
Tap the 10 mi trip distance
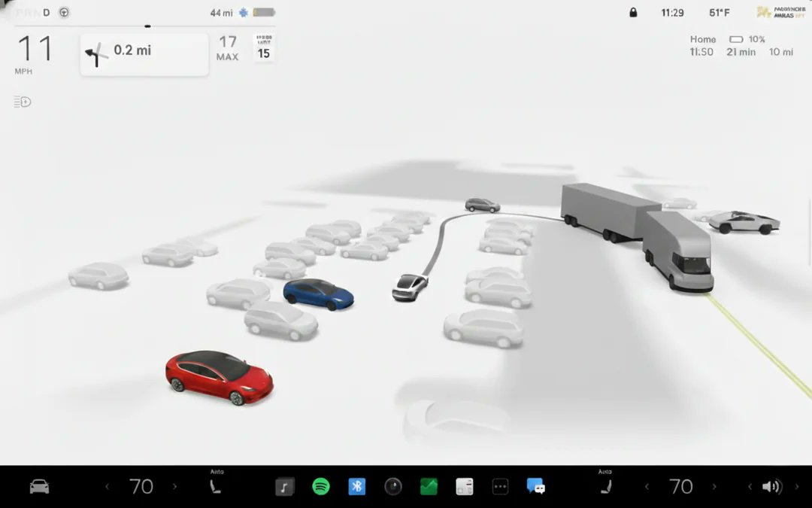[781, 52]
